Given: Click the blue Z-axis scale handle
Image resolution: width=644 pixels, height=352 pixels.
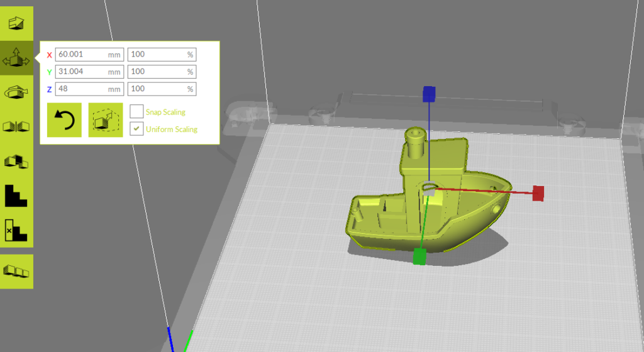Looking at the screenshot, I should [x=429, y=94].
